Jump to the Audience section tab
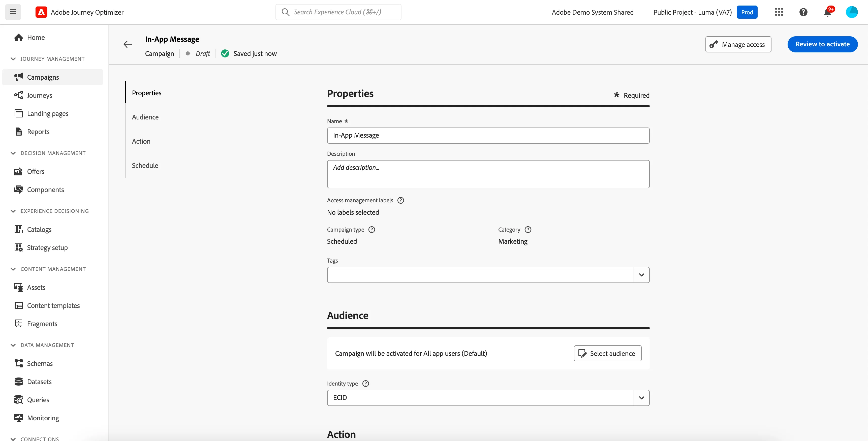 [145, 117]
